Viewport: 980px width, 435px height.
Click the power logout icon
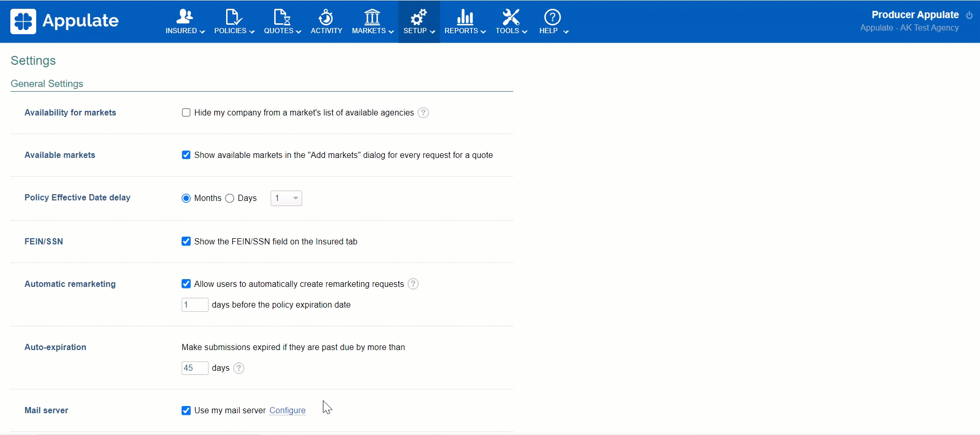(x=969, y=15)
